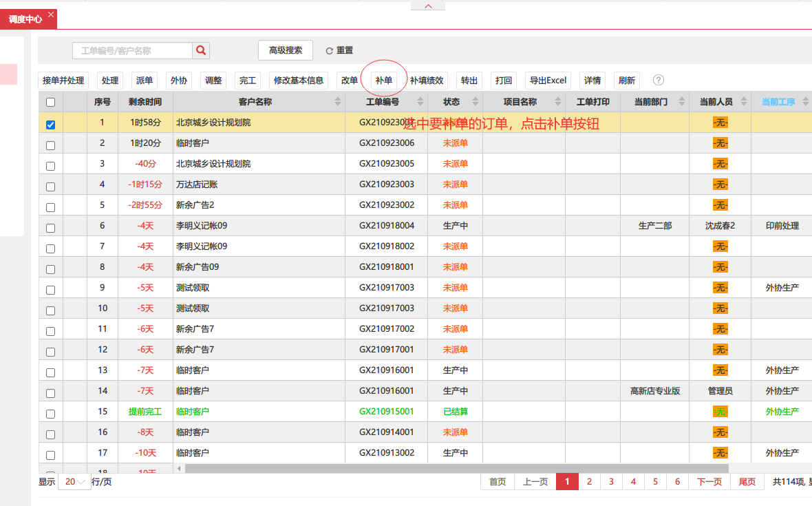The image size is (812, 506).
Task: Select page 1 in pagination
Action: coord(567,482)
